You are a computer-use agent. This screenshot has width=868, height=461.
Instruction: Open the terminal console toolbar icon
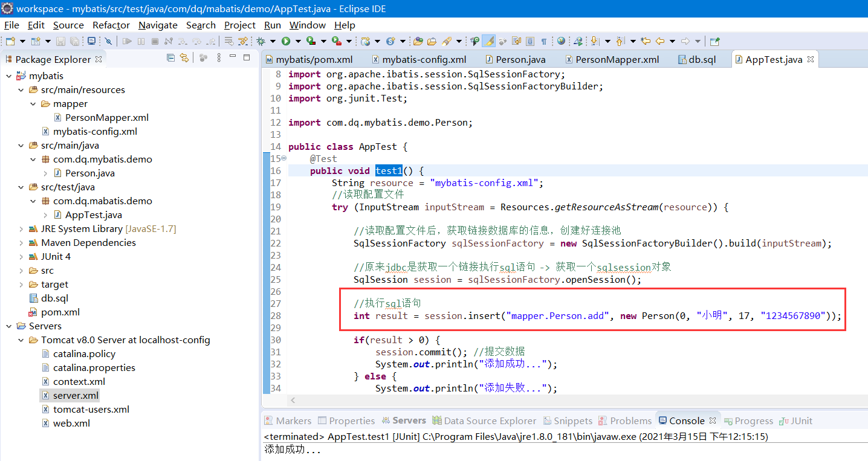pyautogui.click(x=91, y=41)
